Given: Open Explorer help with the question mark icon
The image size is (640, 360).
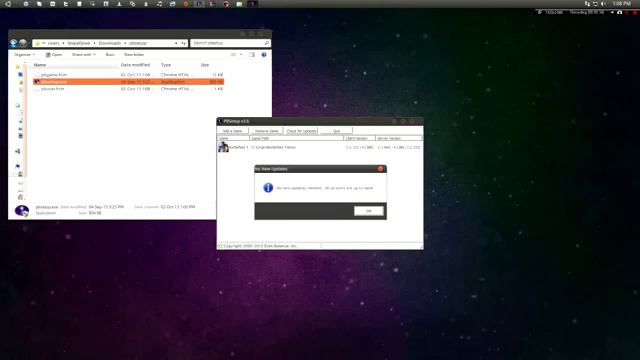Looking at the screenshot, I should pos(264,54).
